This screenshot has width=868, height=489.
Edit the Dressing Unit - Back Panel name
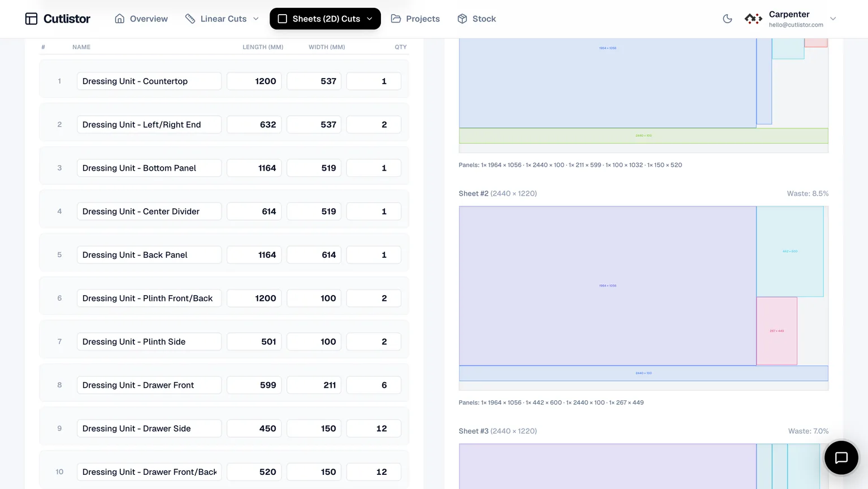pos(149,255)
